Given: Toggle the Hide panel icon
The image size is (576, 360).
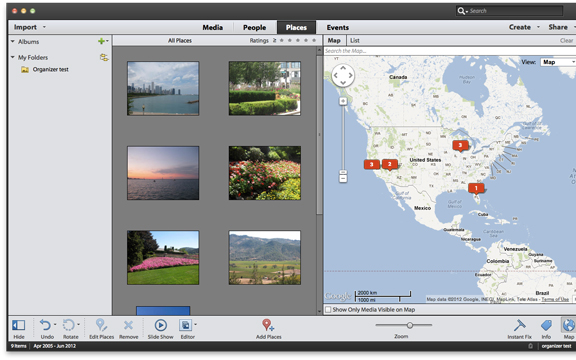Looking at the screenshot, I should pyautogui.click(x=18, y=325).
